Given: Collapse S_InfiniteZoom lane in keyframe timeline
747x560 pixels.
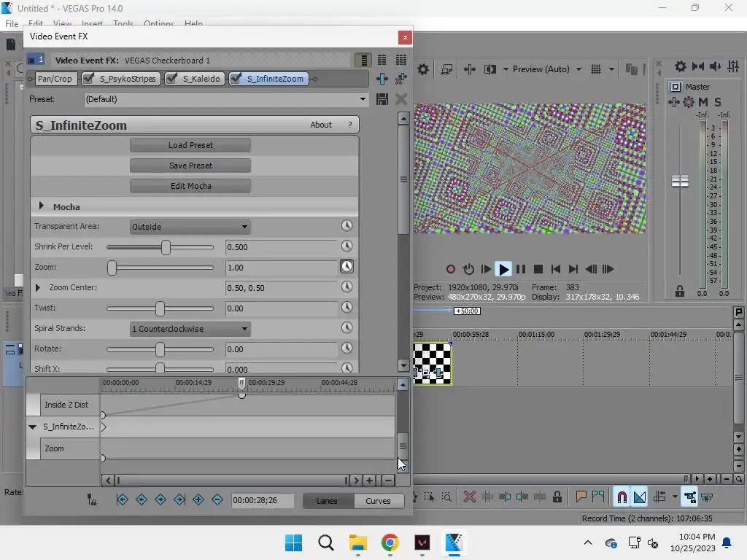Looking at the screenshot, I should pos(32,427).
